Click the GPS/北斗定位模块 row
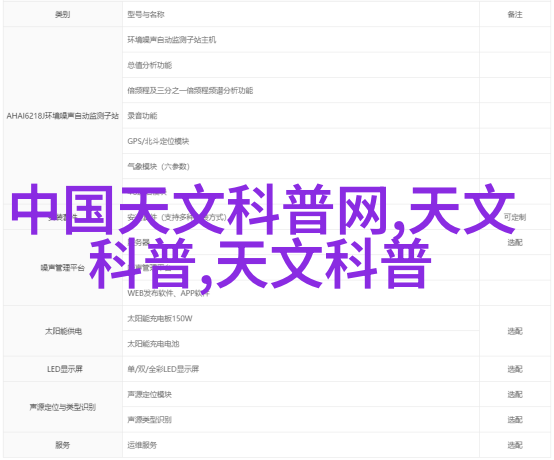Image resolution: width=554 pixels, height=460 pixels. 301,141
